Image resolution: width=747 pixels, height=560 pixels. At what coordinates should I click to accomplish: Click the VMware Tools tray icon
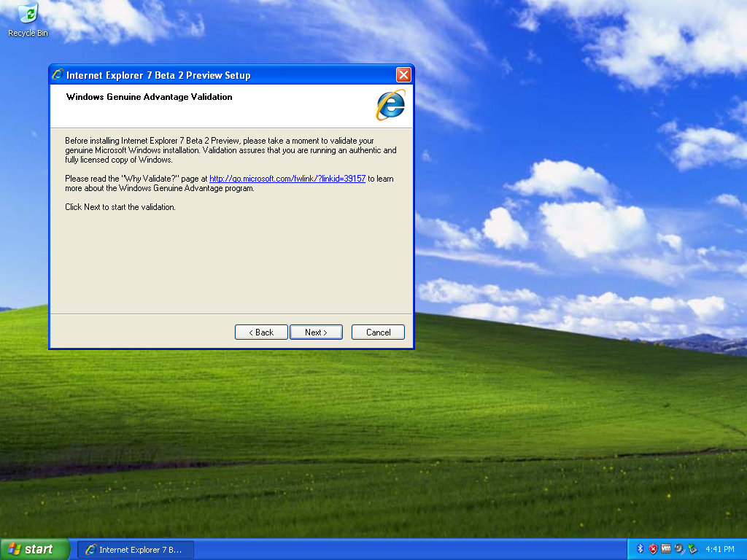tap(666, 549)
